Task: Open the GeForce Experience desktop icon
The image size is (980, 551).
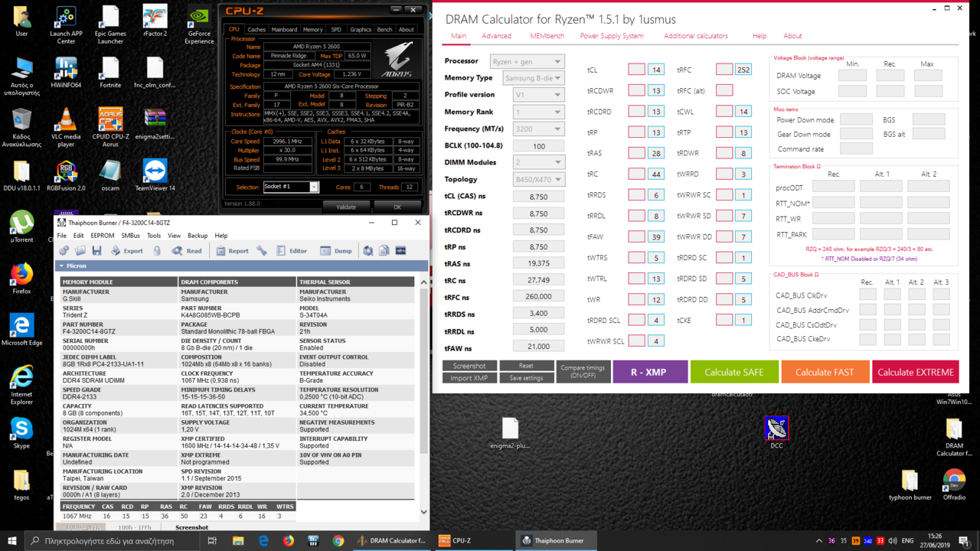Action: pos(199,25)
